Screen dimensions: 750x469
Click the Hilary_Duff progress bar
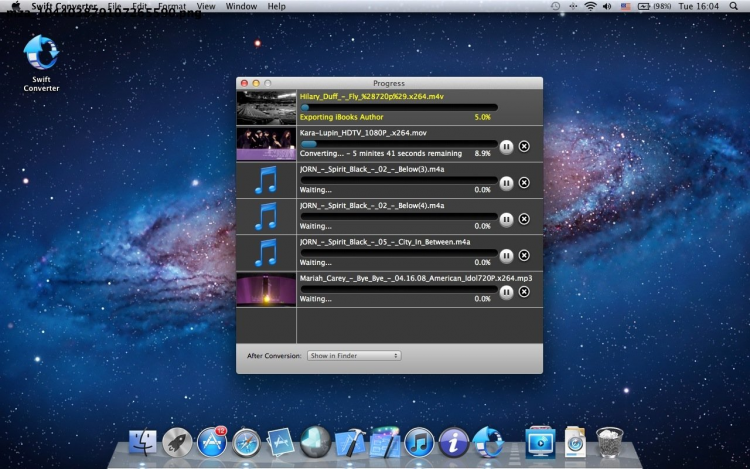398,107
